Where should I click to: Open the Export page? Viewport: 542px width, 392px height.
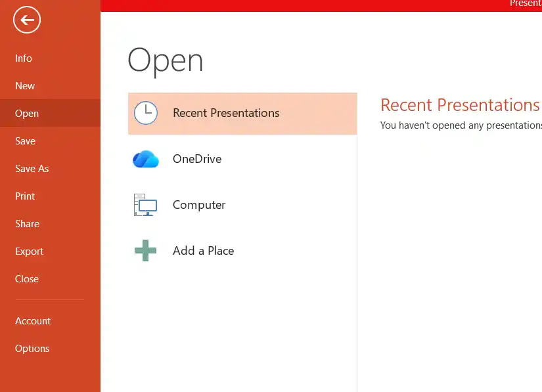click(50, 251)
